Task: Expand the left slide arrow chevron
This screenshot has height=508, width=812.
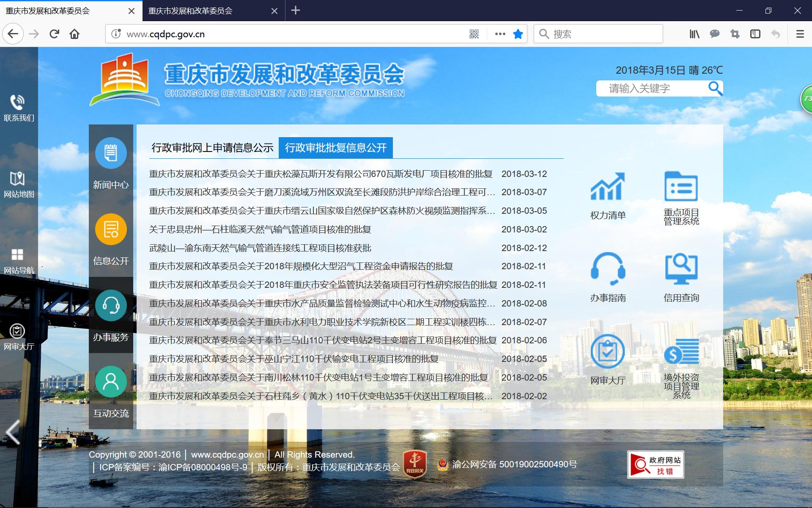Action: coord(13,432)
